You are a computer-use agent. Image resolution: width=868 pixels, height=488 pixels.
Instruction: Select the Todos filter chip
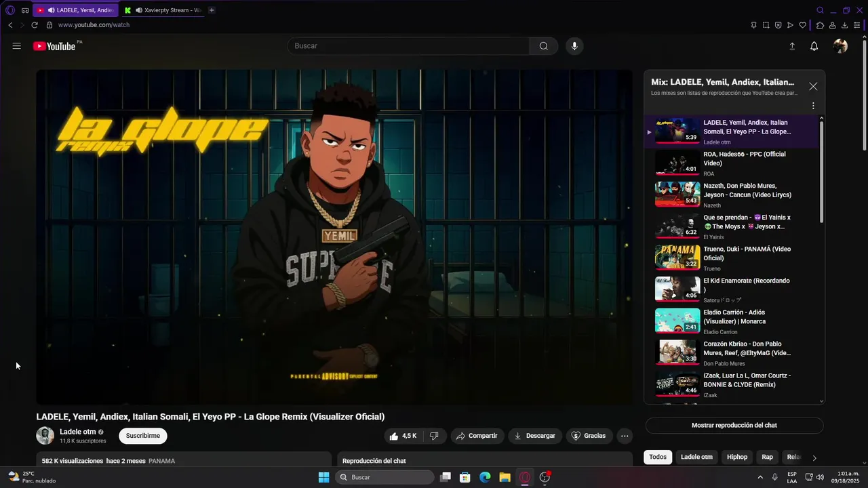[658, 457]
